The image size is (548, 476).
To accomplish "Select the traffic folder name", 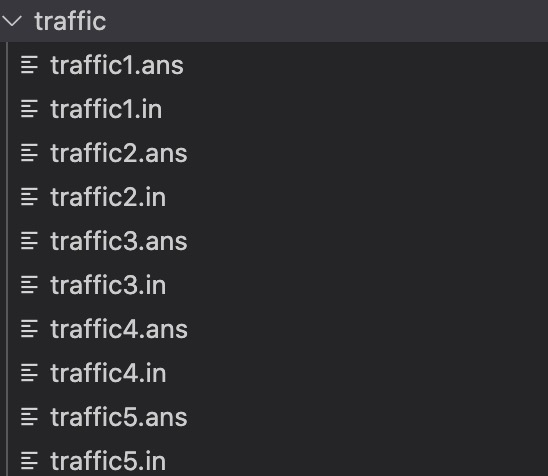I will 70,21.
